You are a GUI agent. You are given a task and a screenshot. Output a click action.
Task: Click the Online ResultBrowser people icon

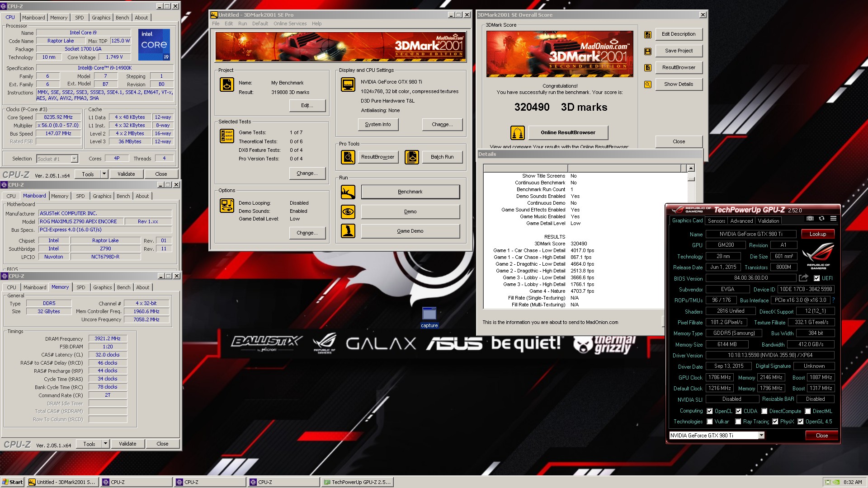[x=518, y=133]
